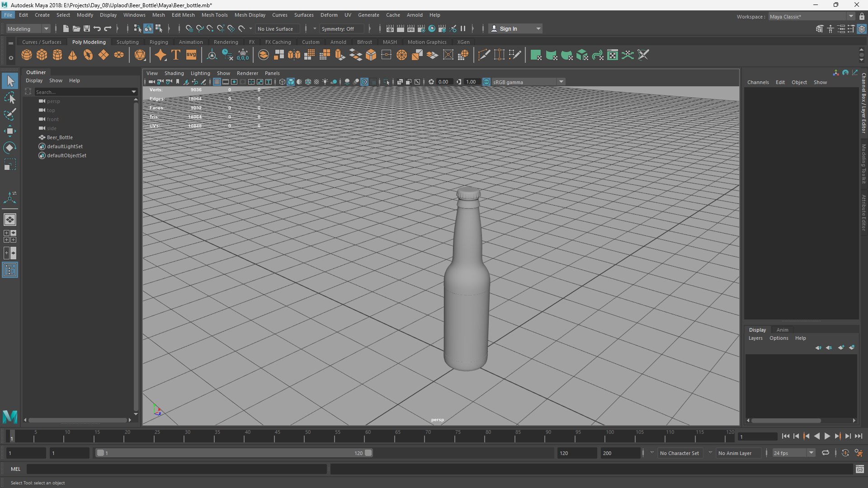Click the Mirror geometry shelf icon
This screenshot has height=488, width=868.
click(x=294, y=55)
